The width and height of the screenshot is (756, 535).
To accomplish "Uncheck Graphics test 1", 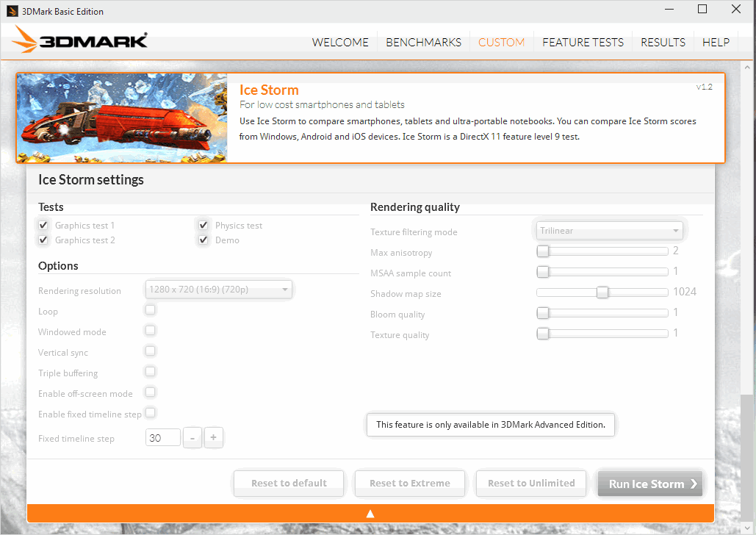I will [x=43, y=225].
